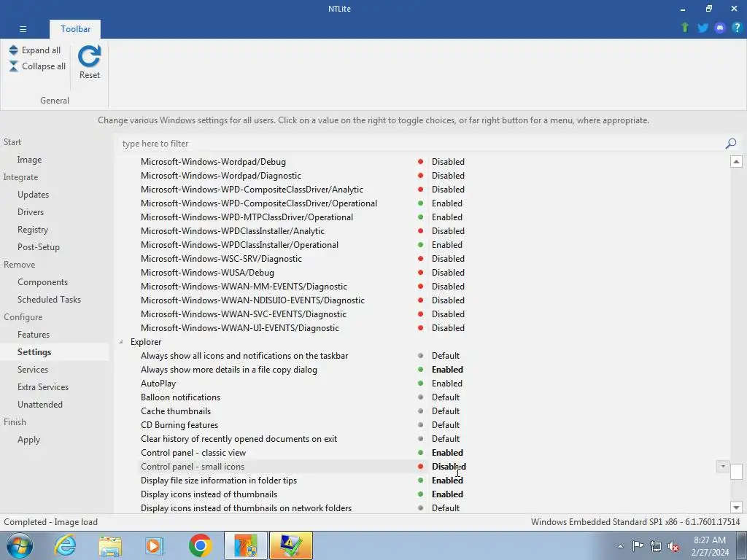Open Windows Media Player taskbar icon

tap(155, 545)
